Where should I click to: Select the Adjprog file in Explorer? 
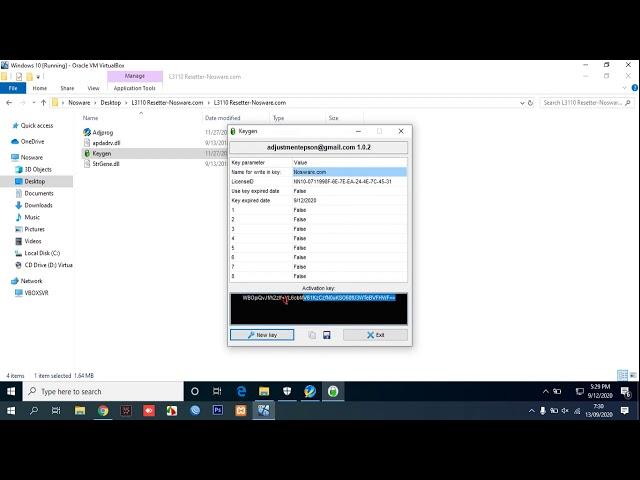102,132
